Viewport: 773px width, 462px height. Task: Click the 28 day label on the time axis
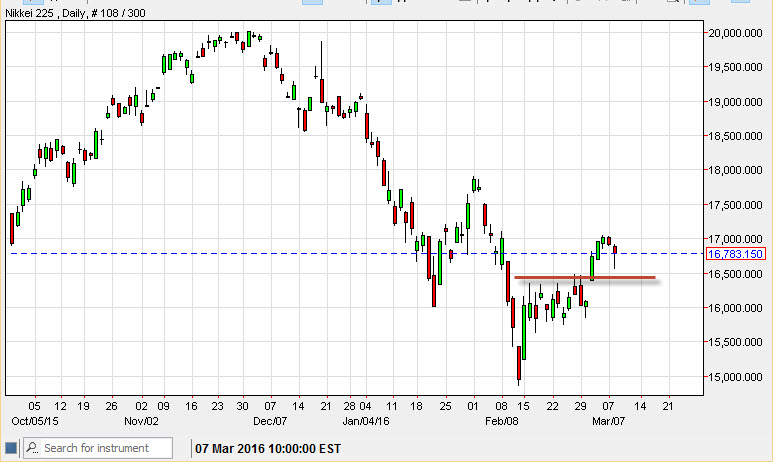coord(350,406)
